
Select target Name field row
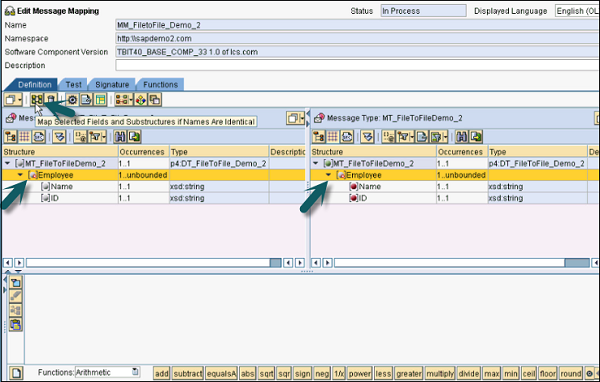(455, 186)
